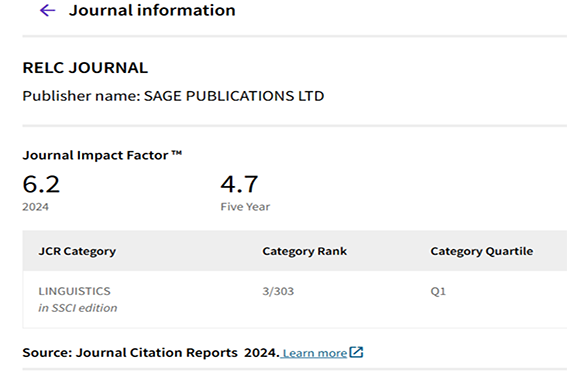Follow the Learn more link
The height and width of the screenshot is (377, 567).
point(315,353)
